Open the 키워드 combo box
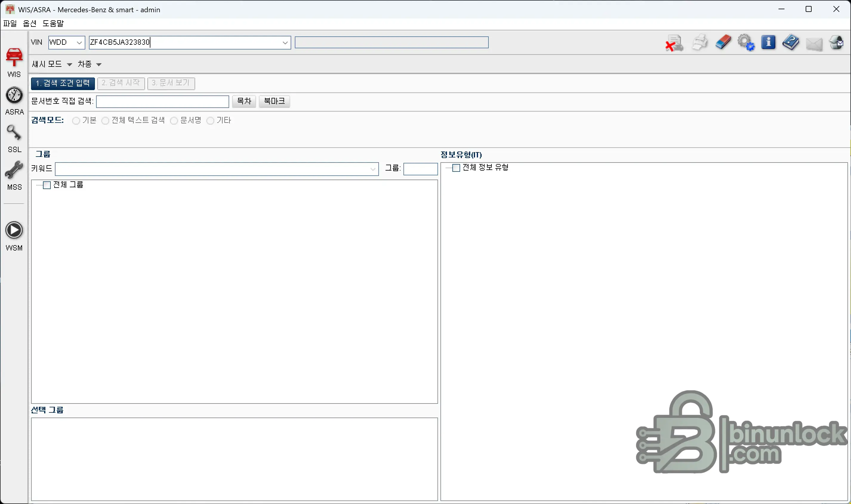The width and height of the screenshot is (851, 504). pyautogui.click(x=373, y=169)
